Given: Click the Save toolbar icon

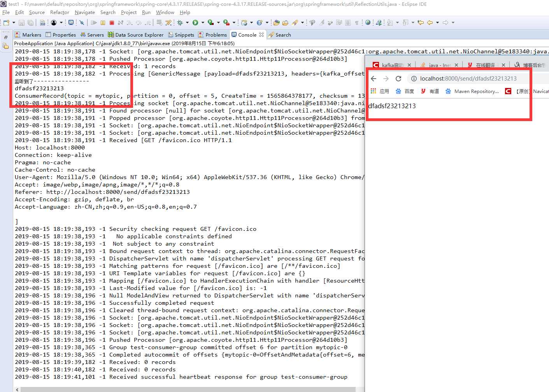Looking at the screenshot, I should click(x=21, y=23).
